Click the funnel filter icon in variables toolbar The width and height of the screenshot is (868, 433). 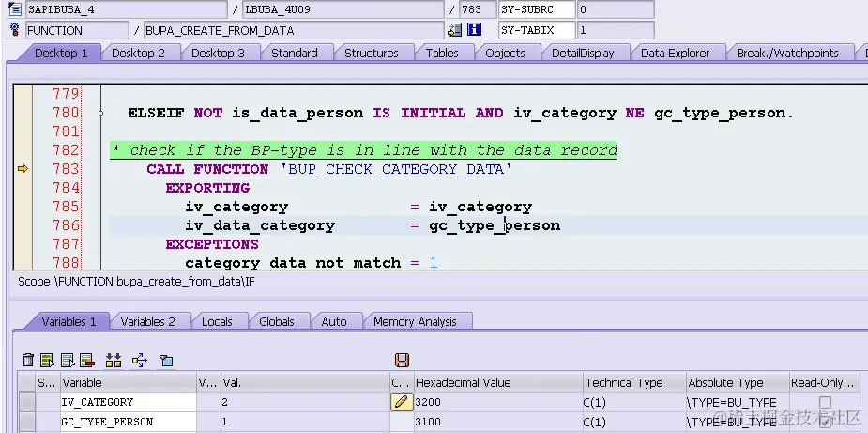click(x=166, y=361)
